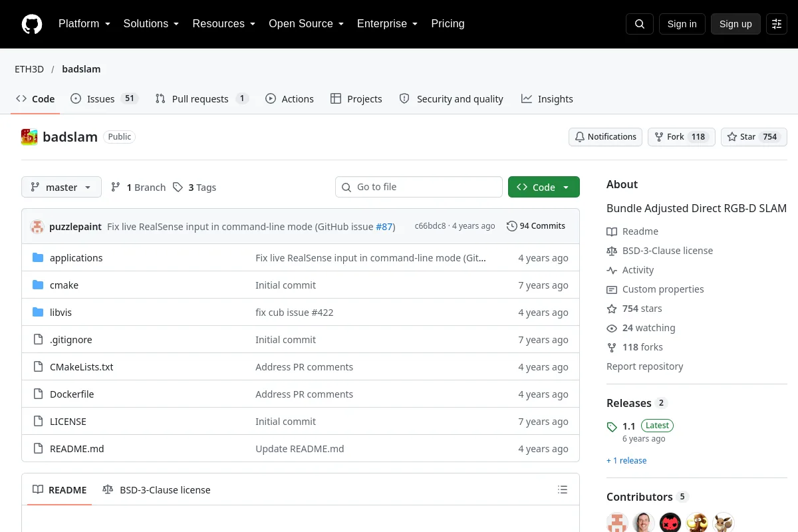798x532 pixels.
Task: Open the + 1 release link
Action: (626, 460)
